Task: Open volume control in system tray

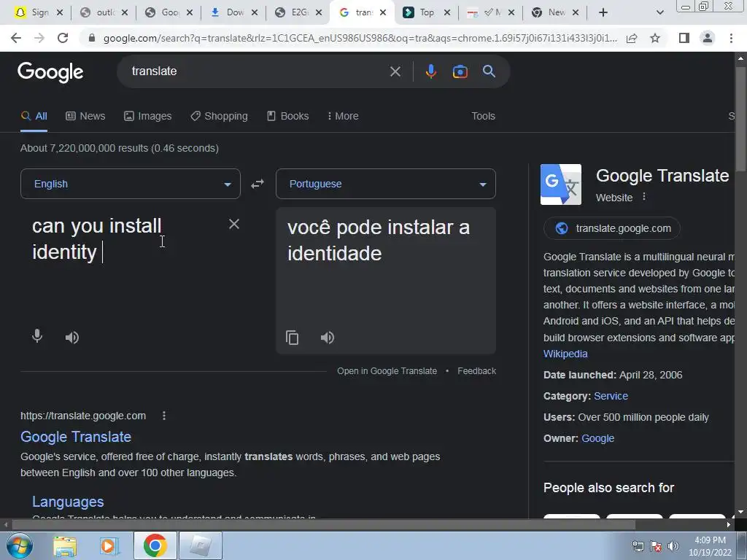Action: [x=673, y=545]
